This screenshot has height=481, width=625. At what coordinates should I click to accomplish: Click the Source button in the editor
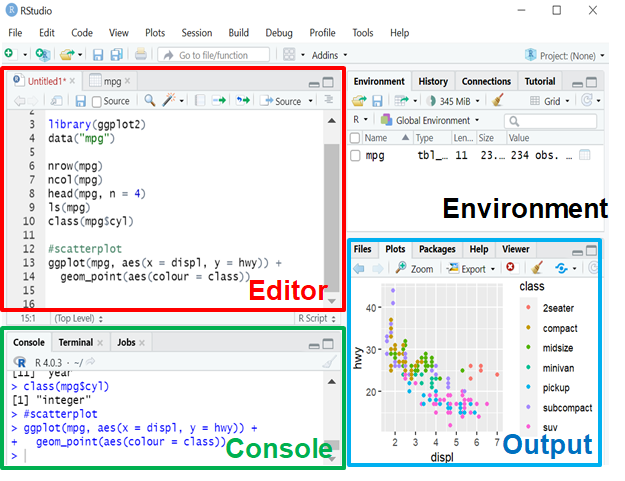coord(283,101)
